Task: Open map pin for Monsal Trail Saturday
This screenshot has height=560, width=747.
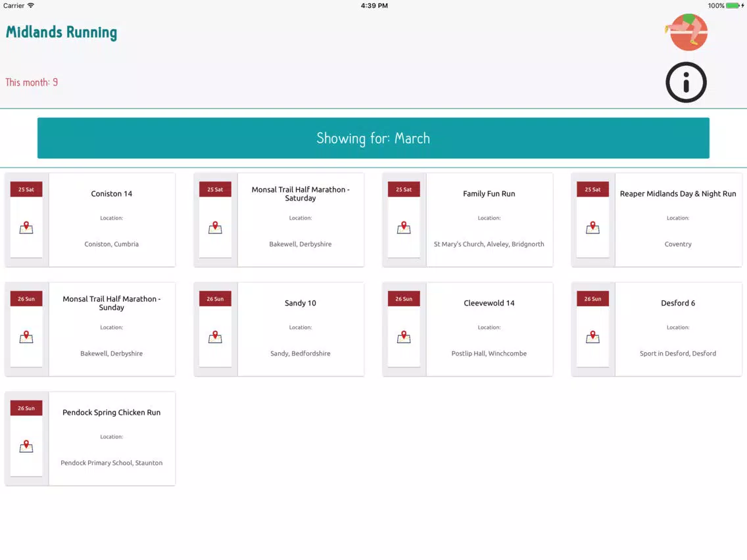Action: click(215, 227)
